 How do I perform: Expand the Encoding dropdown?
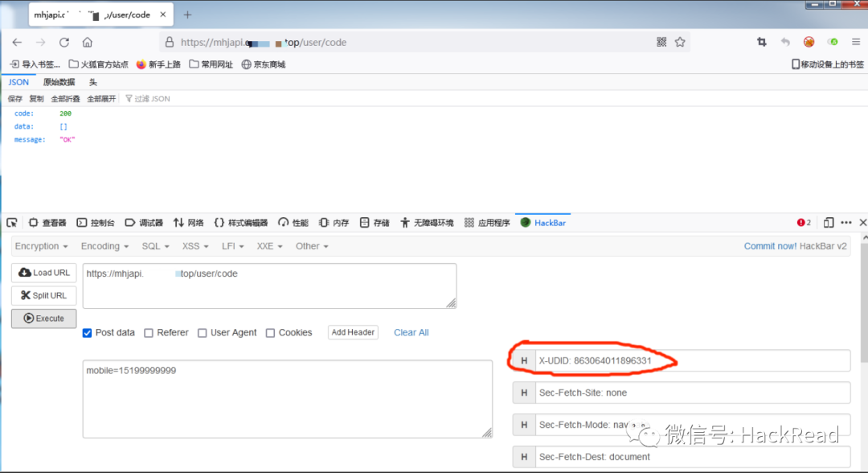pyautogui.click(x=104, y=246)
